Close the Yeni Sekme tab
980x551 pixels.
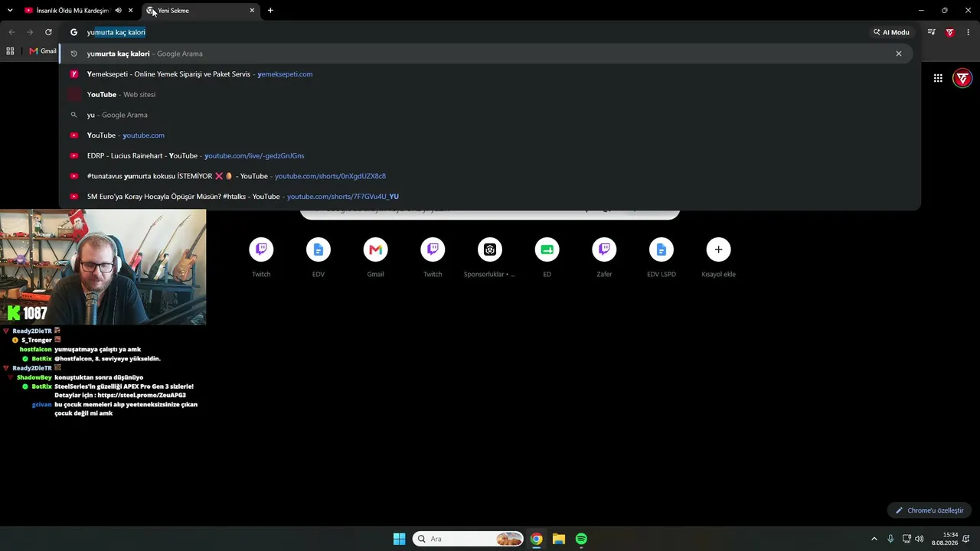(x=252, y=11)
